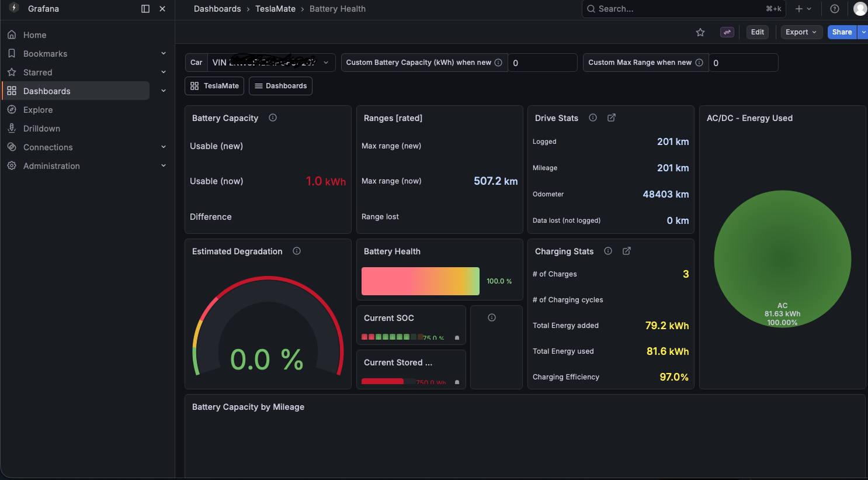Screen dimensions: 868x480
Task: Collapse Dashboards section chevron
Action: coord(164,91)
